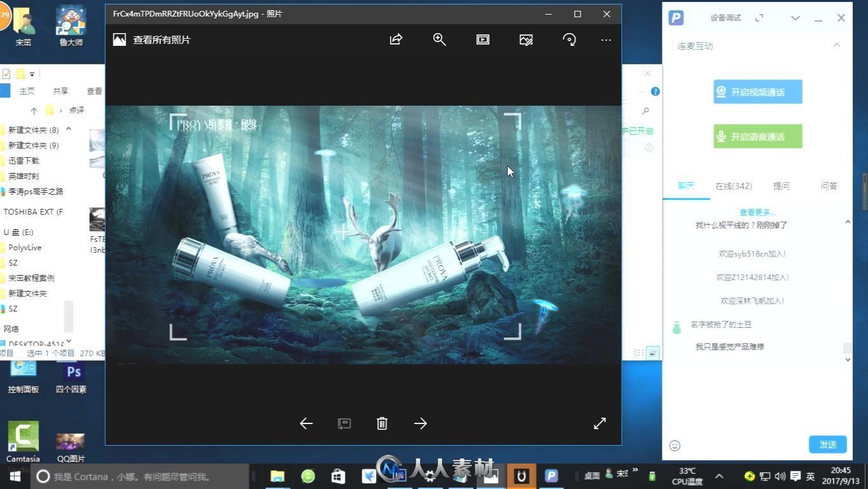
Task: Open 控制面板 desktop shortcut
Action: point(24,377)
